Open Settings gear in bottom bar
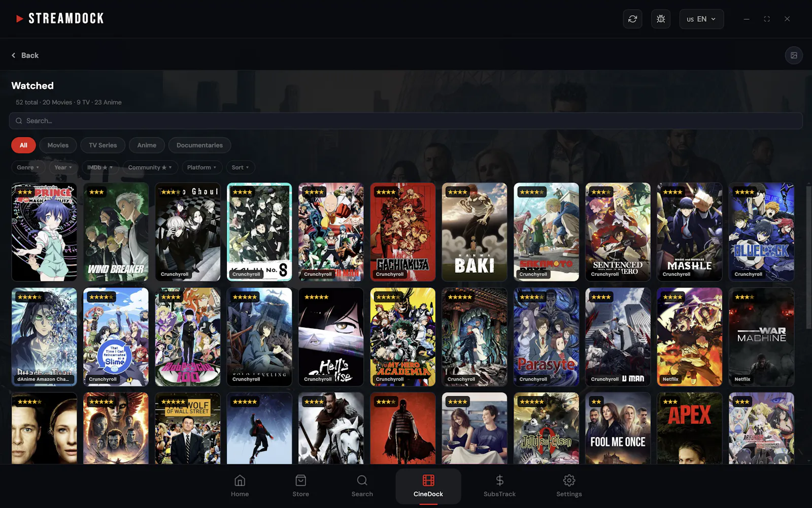This screenshot has width=812, height=508. coord(569,481)
